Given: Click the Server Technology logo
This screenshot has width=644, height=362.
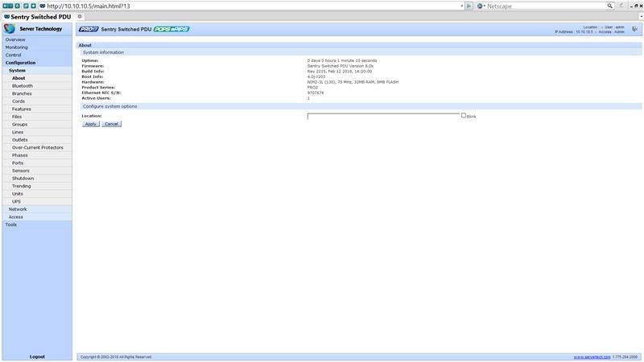Looking at the screenshot, I should click(x=10, y=29).
